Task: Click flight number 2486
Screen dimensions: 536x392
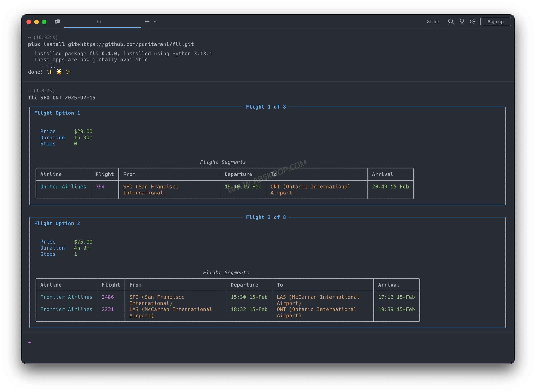Action: click(108, 297)
